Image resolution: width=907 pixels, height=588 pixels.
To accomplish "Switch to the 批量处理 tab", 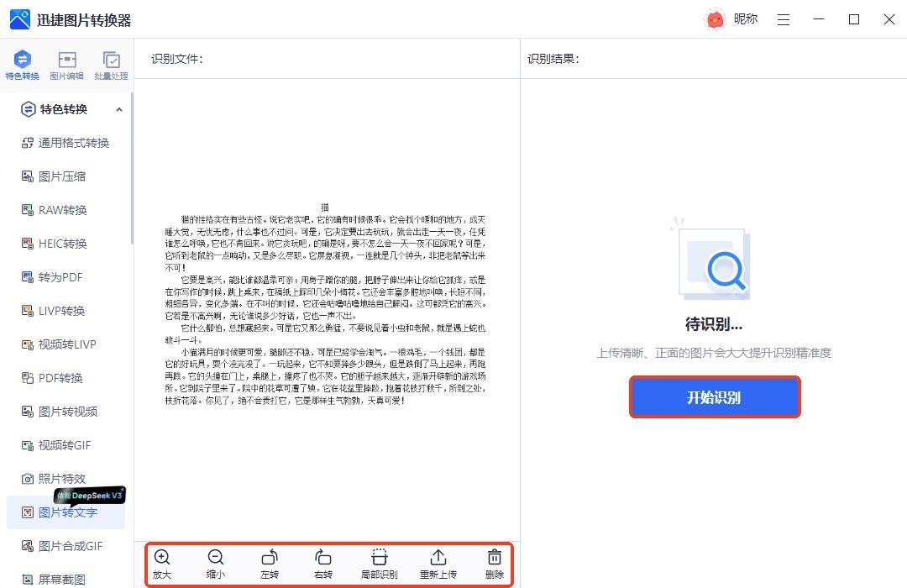I will 111,65.
